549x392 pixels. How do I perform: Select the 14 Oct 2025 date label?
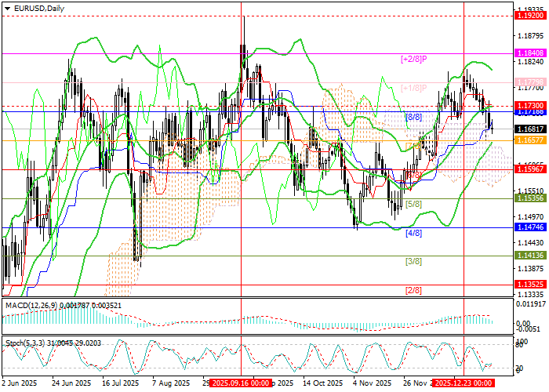(323, 383)
